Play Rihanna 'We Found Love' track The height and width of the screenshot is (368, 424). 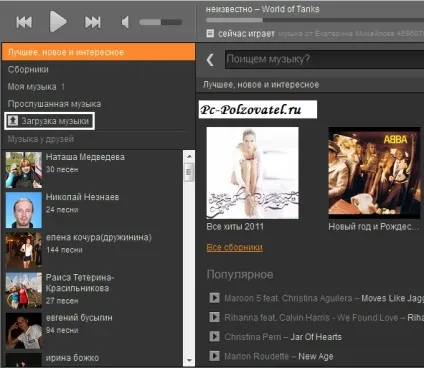tap(214, 317)
